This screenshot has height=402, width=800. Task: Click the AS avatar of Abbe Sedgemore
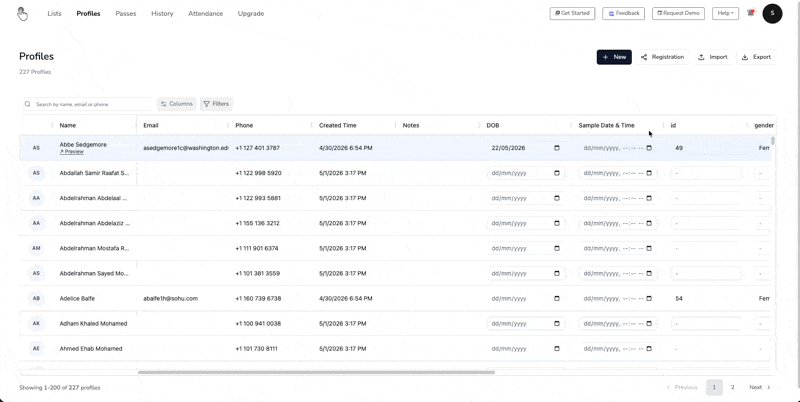(36, 148)
